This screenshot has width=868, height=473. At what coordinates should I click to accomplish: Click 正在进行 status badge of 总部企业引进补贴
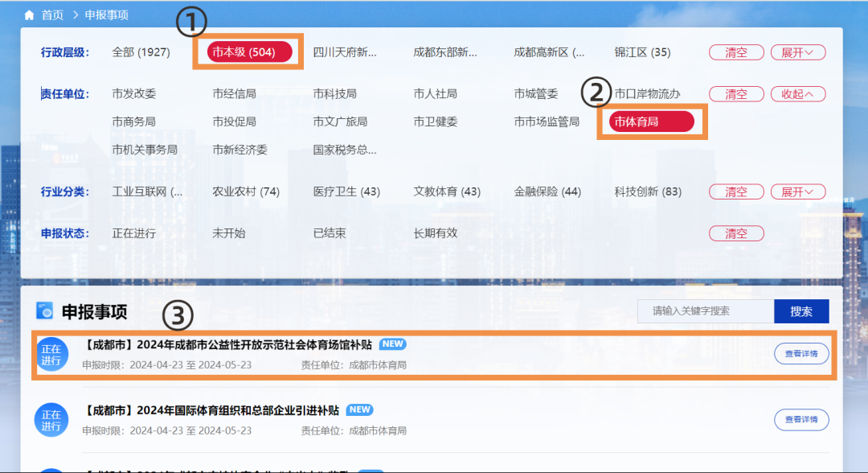pyautogui.click(x=51, y=420)
